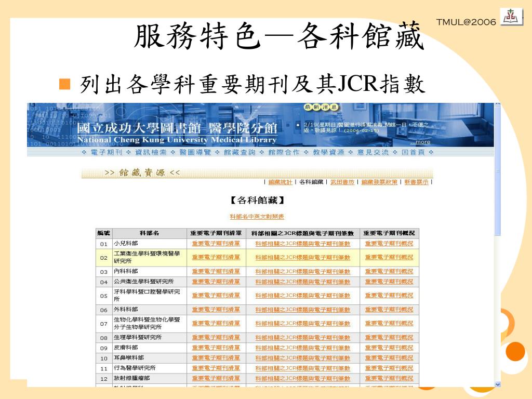Open 重要電子期刊清單 for 公共衛生學科
The height and width of the screenshot is (399, 532).
[x=216, y=282]
